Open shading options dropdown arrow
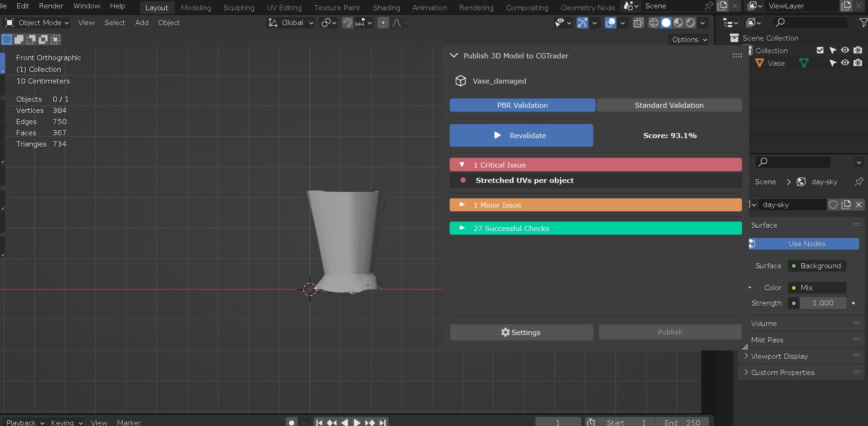 703,22
